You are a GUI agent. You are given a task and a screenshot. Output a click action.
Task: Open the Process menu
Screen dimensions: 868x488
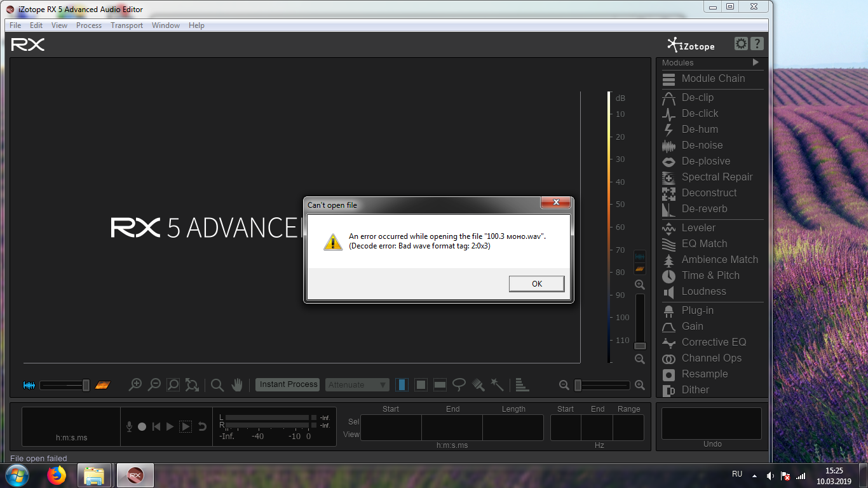pyautogui.click(x=89, y=25)
